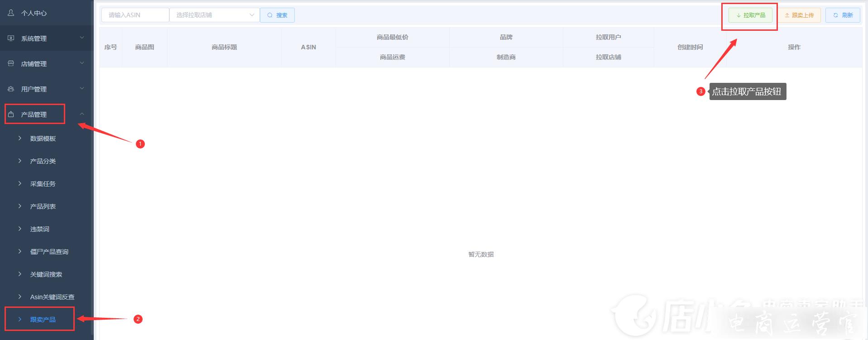The width and height of the screenshot is (868, 340).
Task: Select the 跟卖产品 menu item
Action: tap(43, 320)
